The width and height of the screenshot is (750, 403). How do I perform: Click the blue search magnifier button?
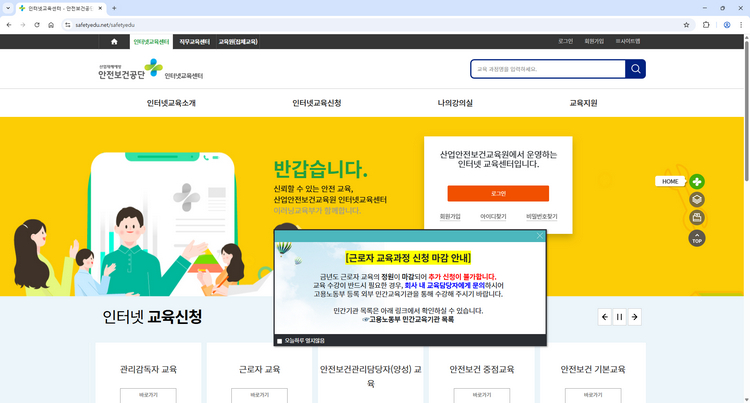point(635,69)
